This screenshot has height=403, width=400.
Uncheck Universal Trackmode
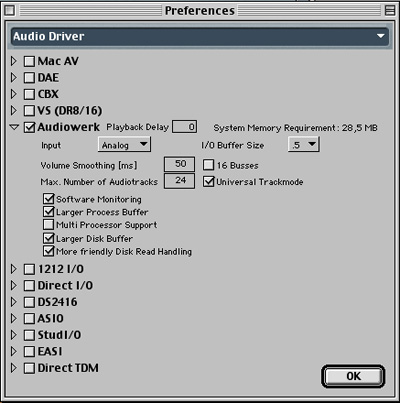[x=208, y=181]
